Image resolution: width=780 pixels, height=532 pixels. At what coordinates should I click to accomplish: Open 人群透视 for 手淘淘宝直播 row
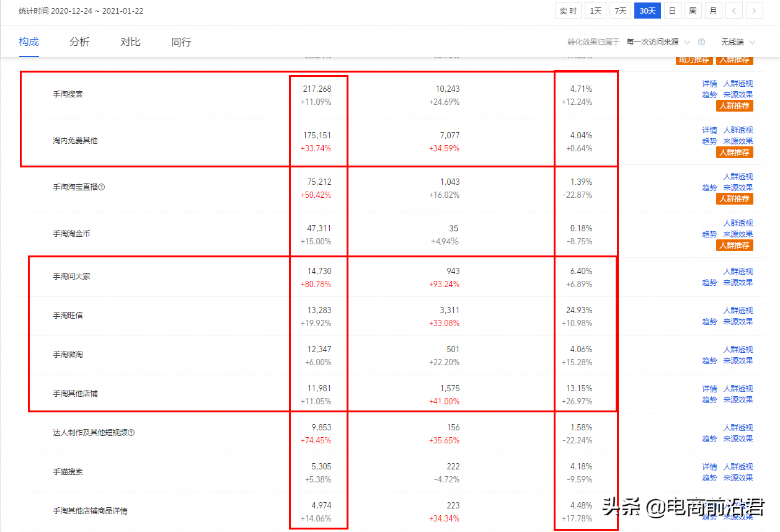click(x=738, y=177)
